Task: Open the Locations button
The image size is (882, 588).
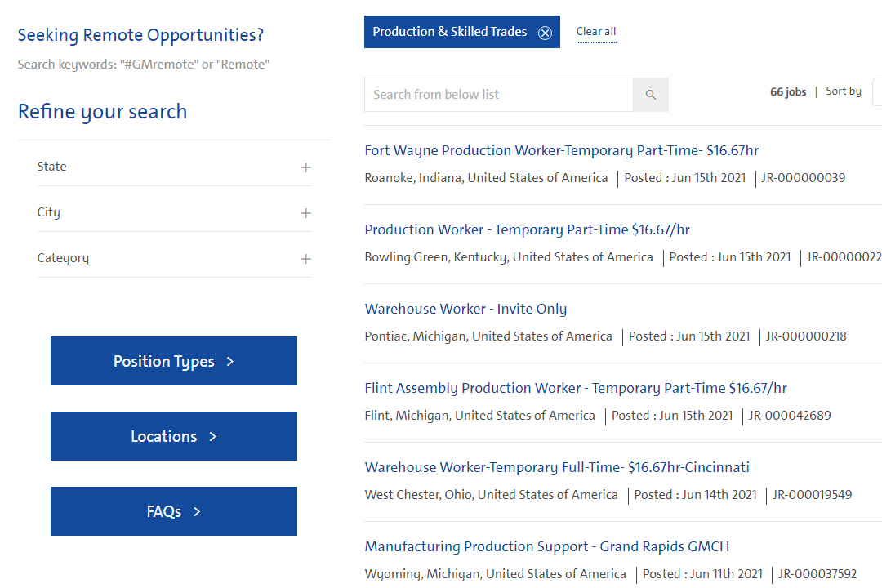Action: [174, 436]
